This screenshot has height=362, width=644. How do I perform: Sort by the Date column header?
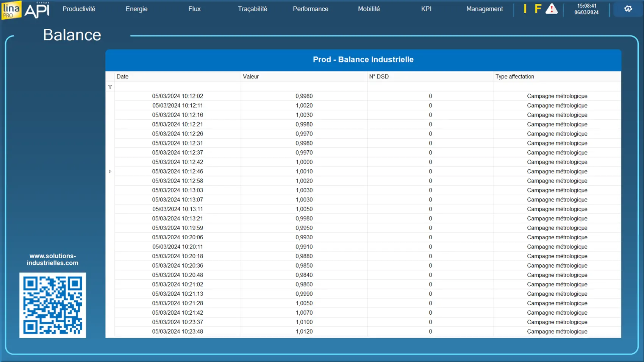click(177, 76)
